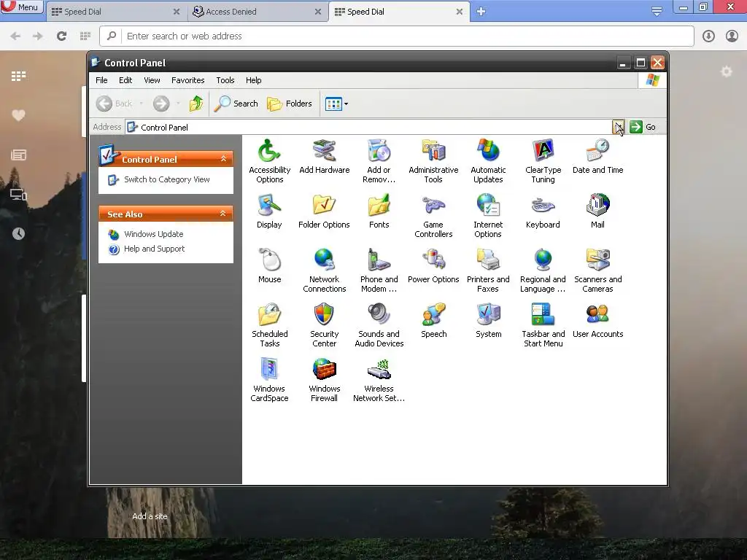747x560 pixels.
Task: Reload the page in Opera
Action: [x=61, y=36]
